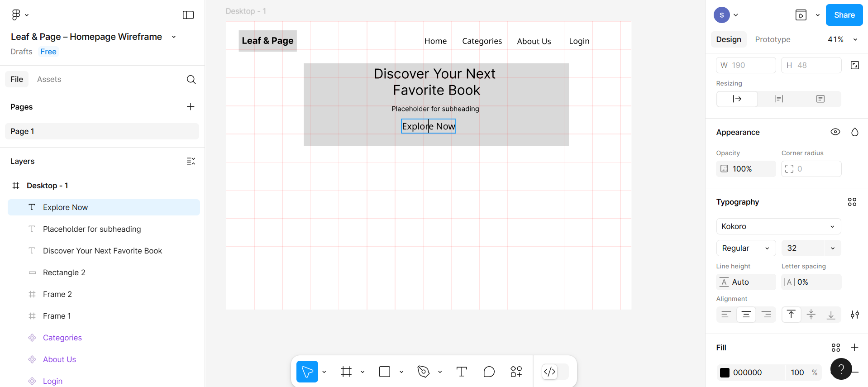The width and height of the screenshot is (868, 387).
Task: Expand the file name dropdown chevron
Action: click(x=174, y=37)
